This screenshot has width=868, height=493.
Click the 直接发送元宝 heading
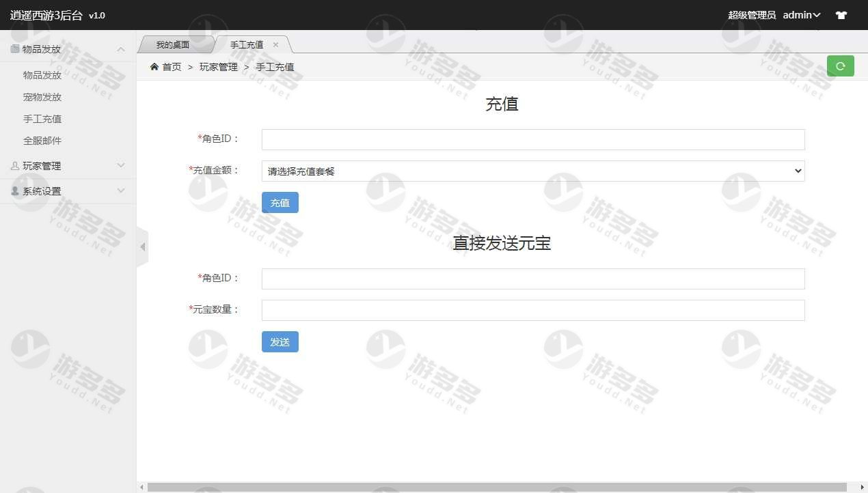click(502, 243)
